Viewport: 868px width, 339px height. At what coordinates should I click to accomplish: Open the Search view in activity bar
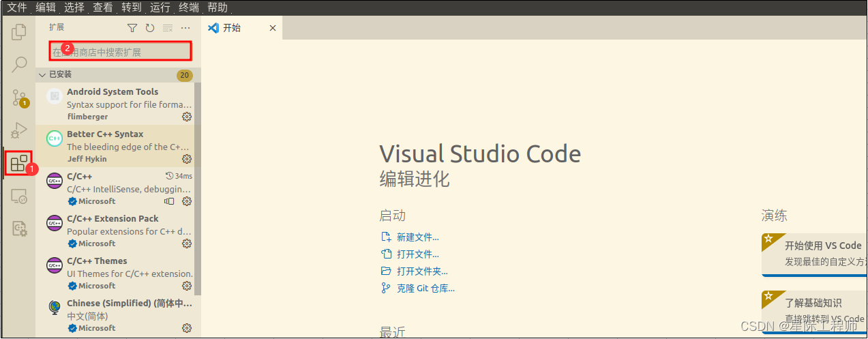(19, 65)
